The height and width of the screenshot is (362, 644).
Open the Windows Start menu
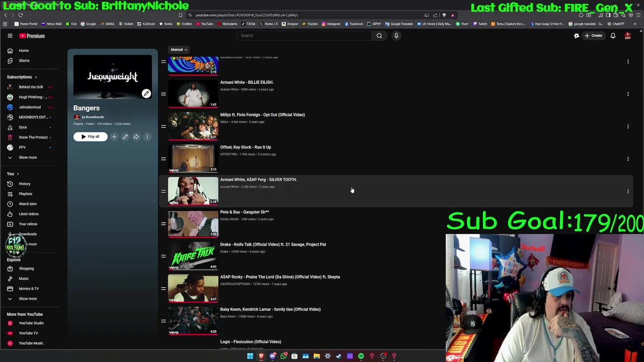click(250, 356)
